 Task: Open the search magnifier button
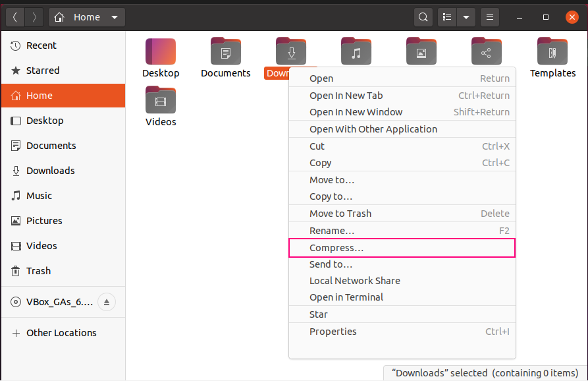point(423,17)
